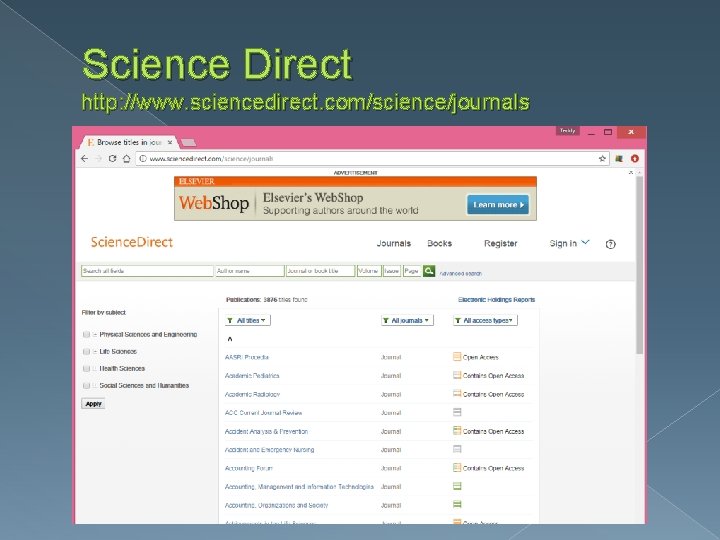This screenshot has width=720, height=540.
Task: Click the Author name input field
Action: point(250,271)
